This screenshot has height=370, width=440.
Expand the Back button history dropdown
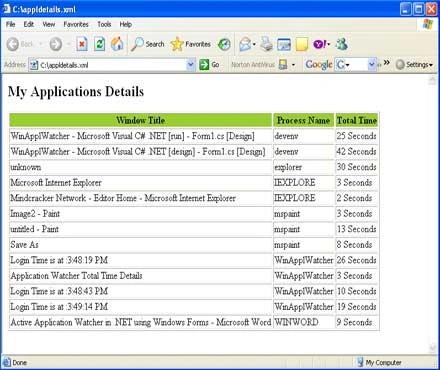[x=40, y=44]
